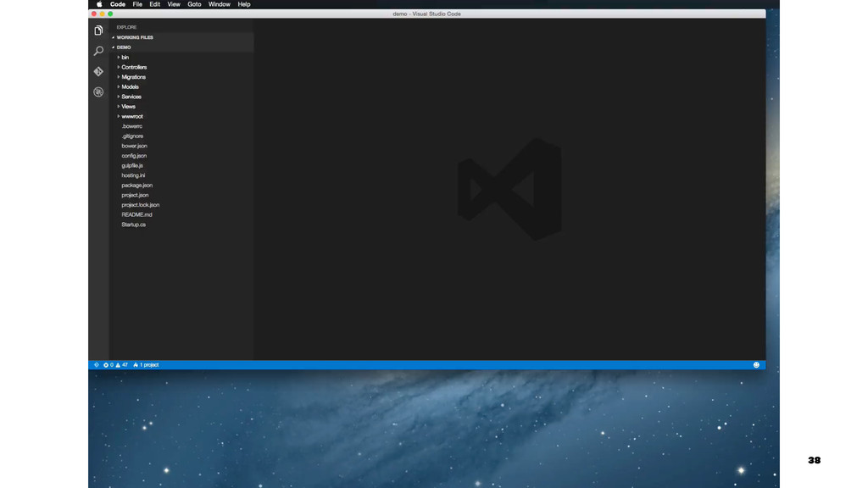Open the Edit menu

[x=155, y=4]
